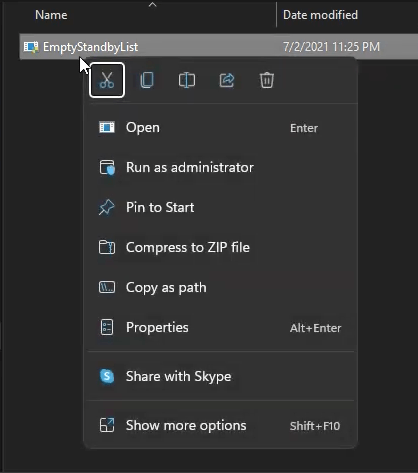418x473 pixels.
Task: Choose Run as administrator
Action: pos(220,167)
